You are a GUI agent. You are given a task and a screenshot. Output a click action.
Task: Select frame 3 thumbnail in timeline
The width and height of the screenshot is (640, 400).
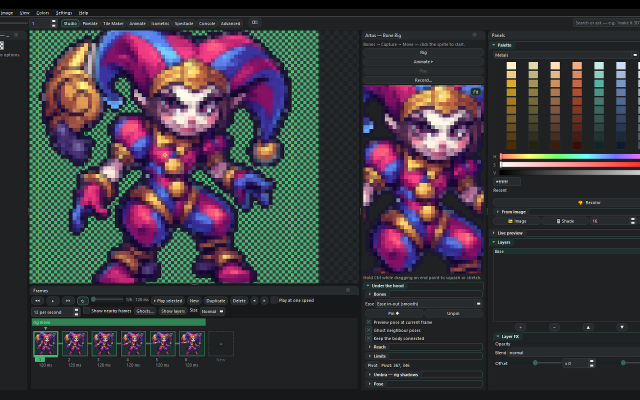point(104,344)
